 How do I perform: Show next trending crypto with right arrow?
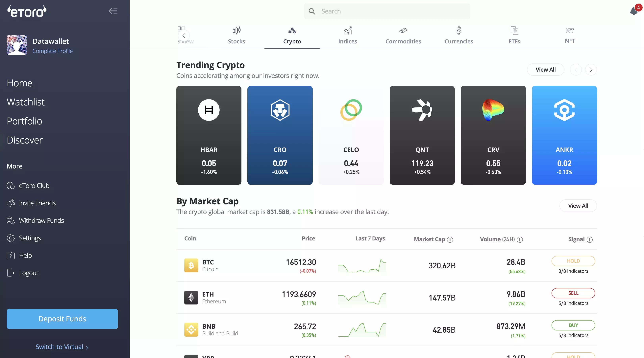tap(591, 70)
